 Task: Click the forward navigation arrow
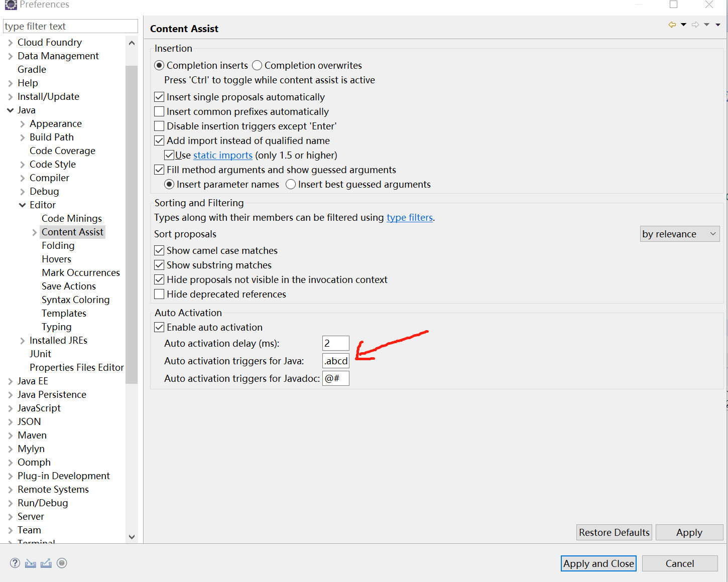(x=695, y=25)
